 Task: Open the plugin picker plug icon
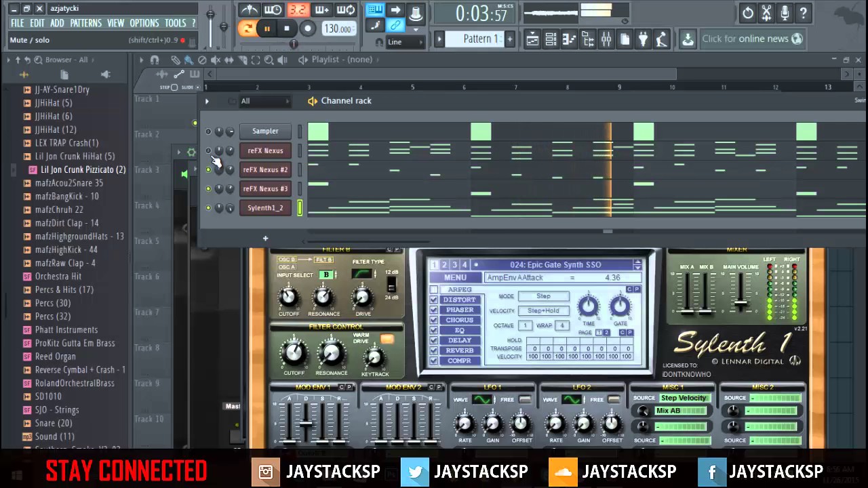click(643, 39)
